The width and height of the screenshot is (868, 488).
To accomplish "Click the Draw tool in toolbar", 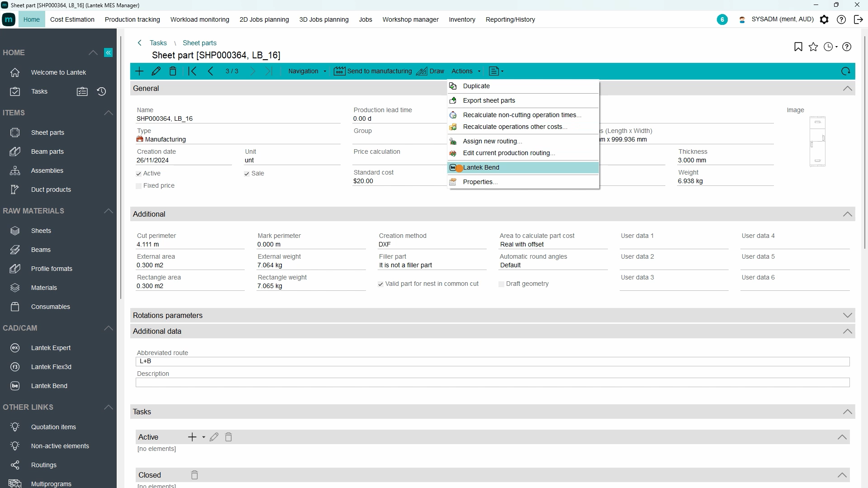I will pyautogui.click(x=430, y=71).
